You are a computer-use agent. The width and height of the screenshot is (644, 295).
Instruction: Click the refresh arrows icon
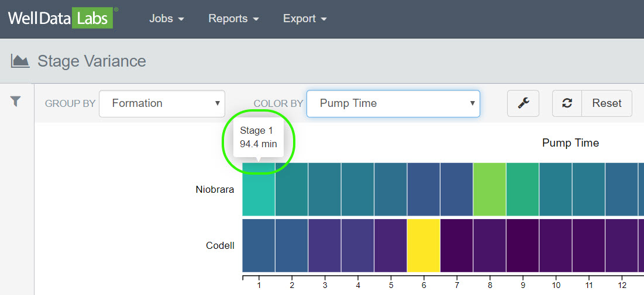click(567, 103)
